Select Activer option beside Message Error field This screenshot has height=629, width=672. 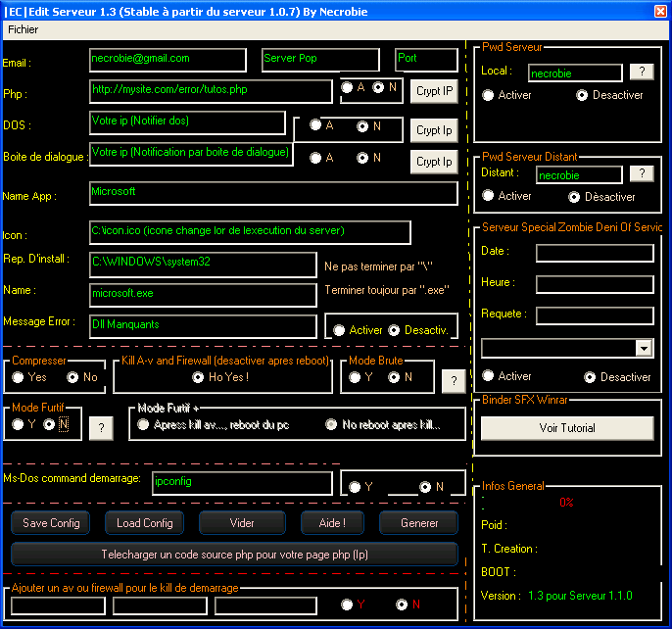tap(339, 330)
